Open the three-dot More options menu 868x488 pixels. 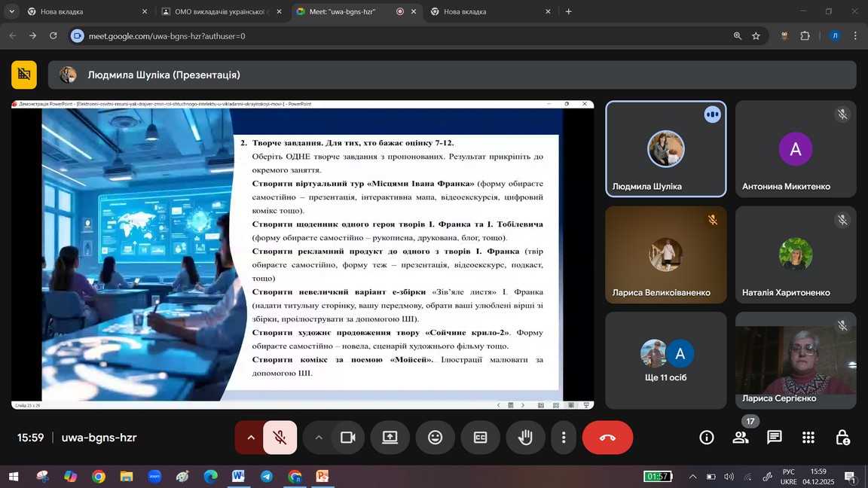pyautogui.click(x=564, y=438)
